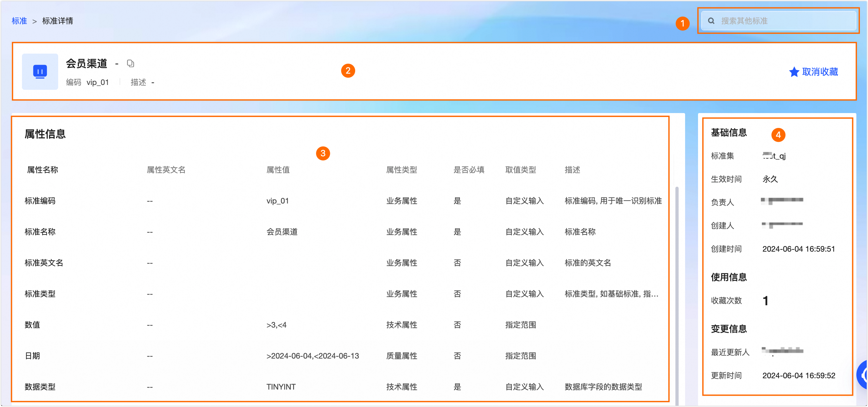Click the 标准详情 breadcrumb text

pos(58,21)
